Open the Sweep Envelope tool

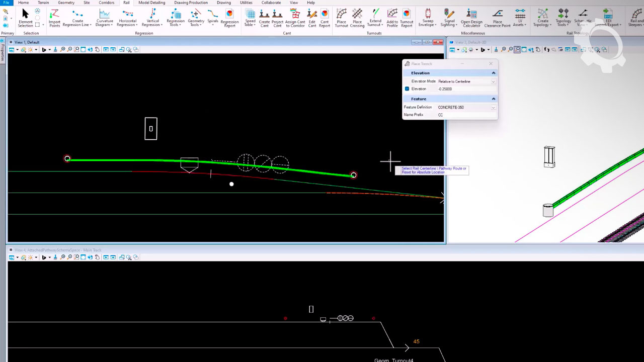click(x=428, y=18)
